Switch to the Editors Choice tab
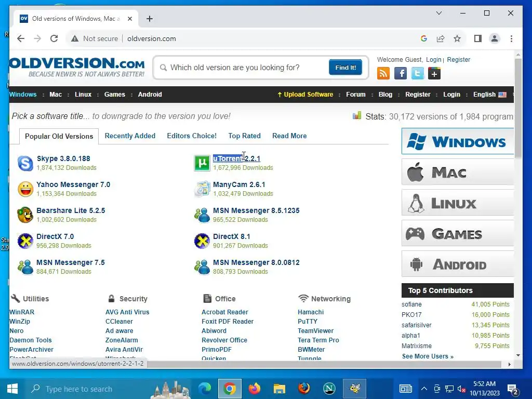The width and height of the screenshot is (532, 399). pyautogui.click(x=192, y=136)
